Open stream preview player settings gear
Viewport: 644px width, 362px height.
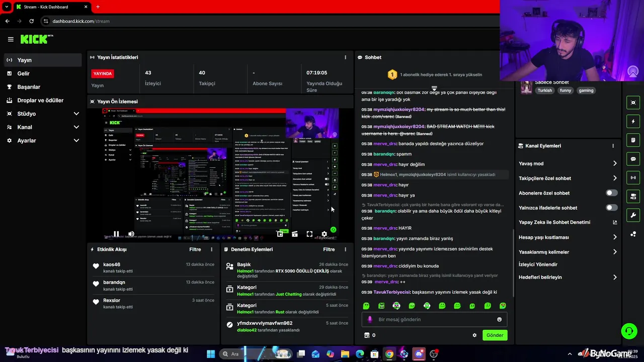point(324,234)
